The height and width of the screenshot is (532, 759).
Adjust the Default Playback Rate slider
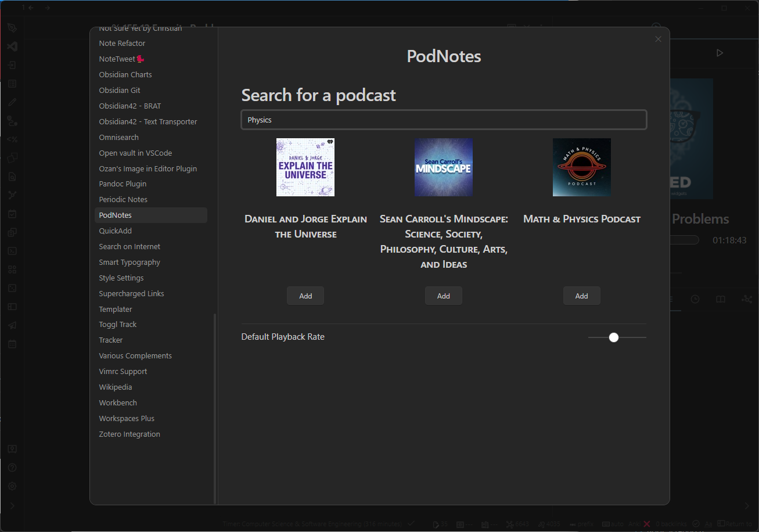point(614,337)
